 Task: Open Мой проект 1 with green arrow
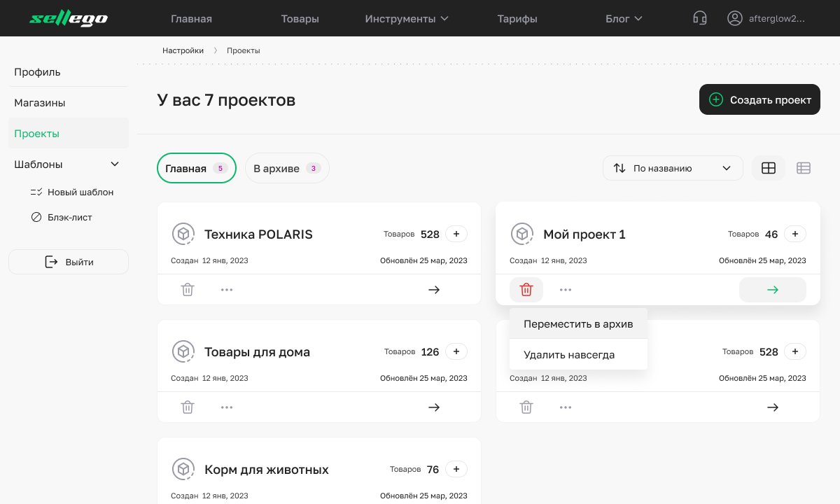773,289
